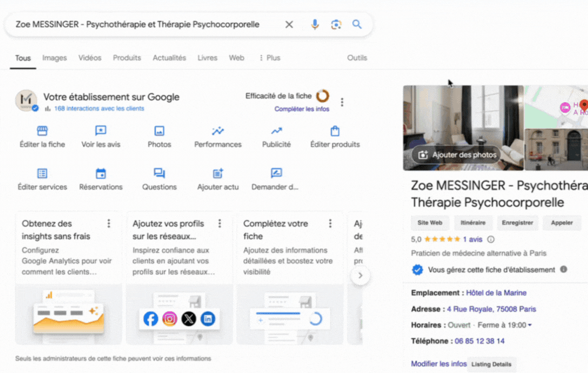Open options menu on the insights card

[x=109, y=223]
